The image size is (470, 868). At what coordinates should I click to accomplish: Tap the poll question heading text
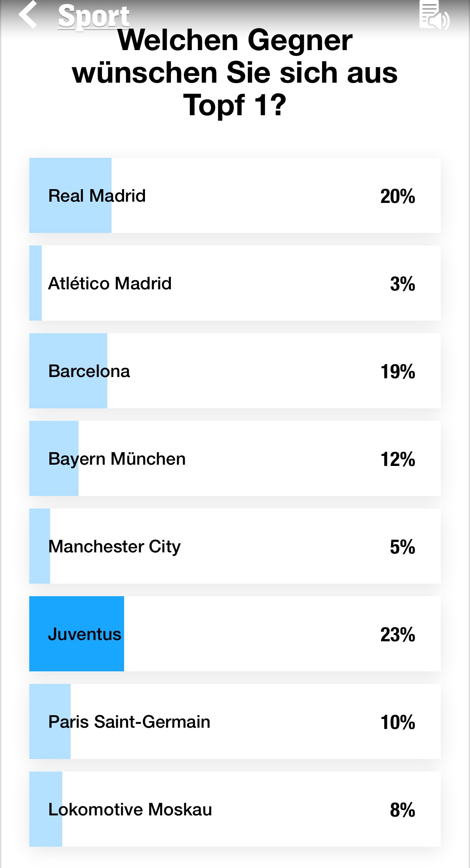point(235,73)
